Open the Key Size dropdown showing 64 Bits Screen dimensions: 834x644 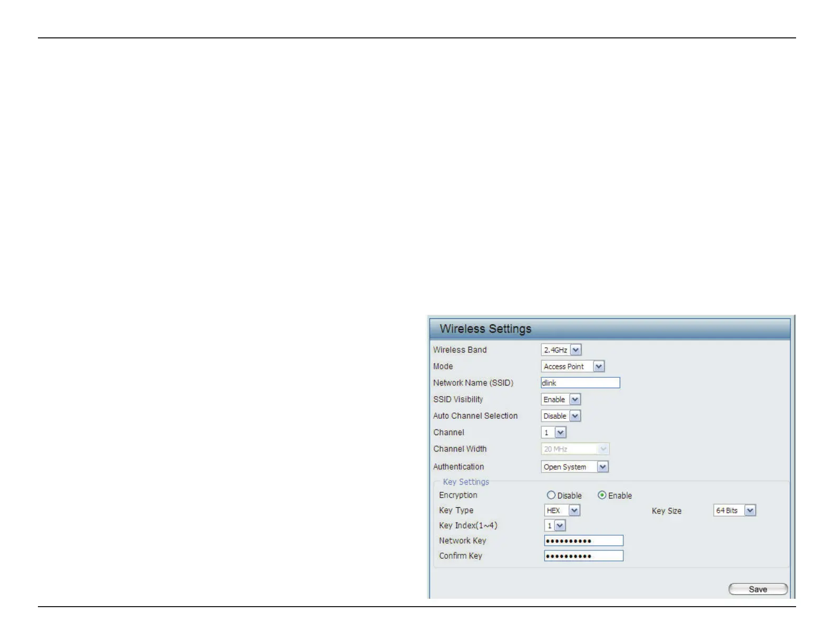coord(735,510)
